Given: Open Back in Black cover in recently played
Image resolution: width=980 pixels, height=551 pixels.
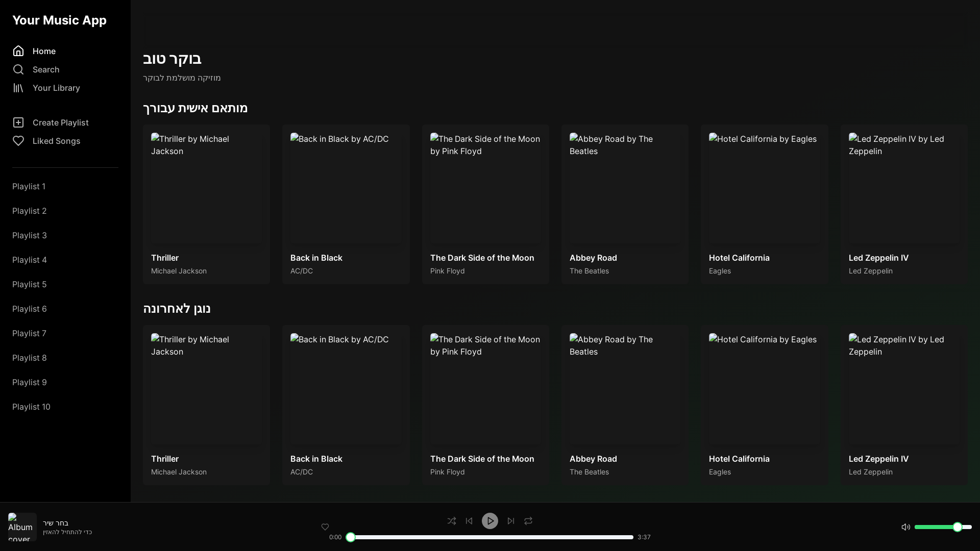Looking at the screenshot, I should click(x=346, y=389).
